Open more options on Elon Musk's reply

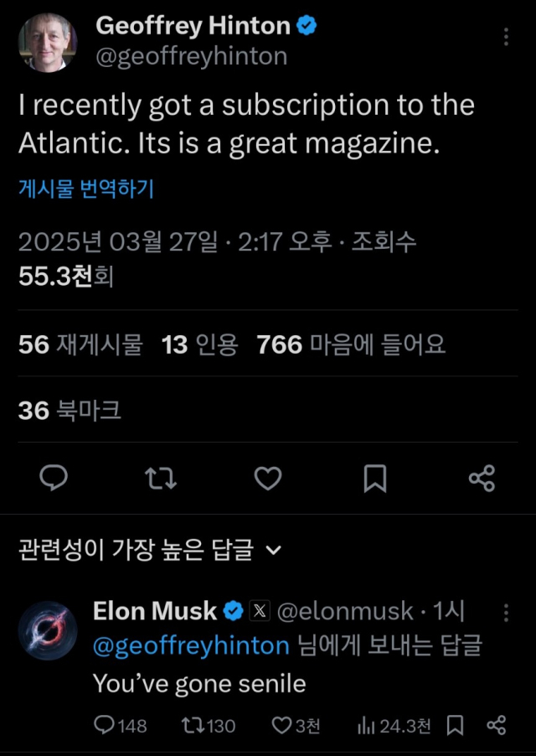(506, 614)
